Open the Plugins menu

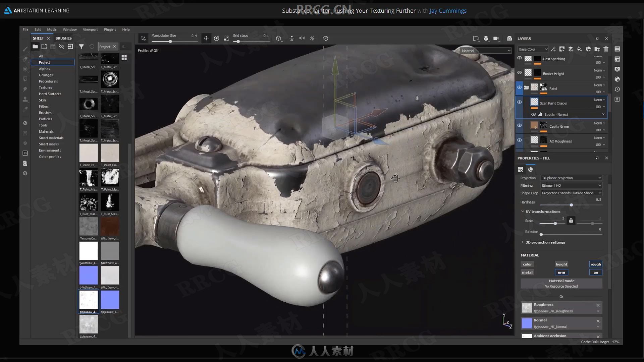click(x=110, y=29)
